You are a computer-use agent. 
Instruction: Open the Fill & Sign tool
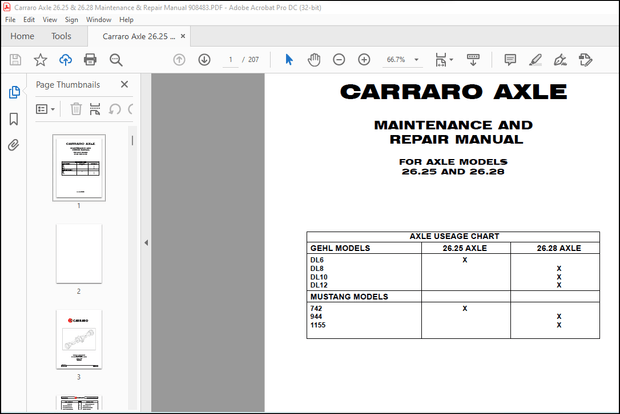point(560,60)
